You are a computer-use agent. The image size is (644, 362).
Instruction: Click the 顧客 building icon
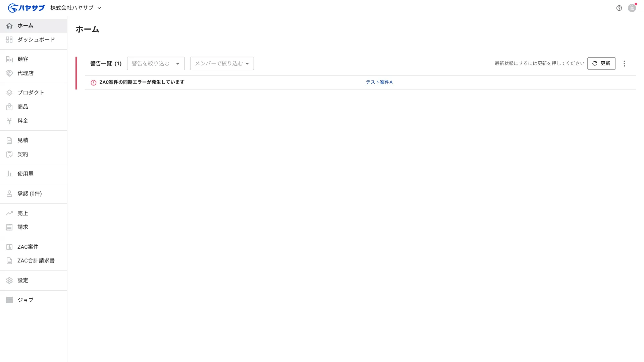[9, 59]
